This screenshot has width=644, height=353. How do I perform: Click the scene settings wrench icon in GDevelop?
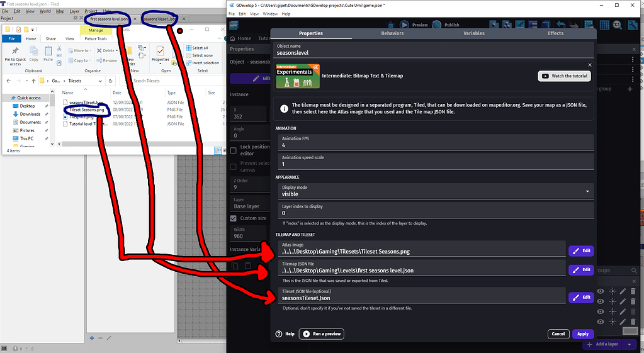[633, 25]
